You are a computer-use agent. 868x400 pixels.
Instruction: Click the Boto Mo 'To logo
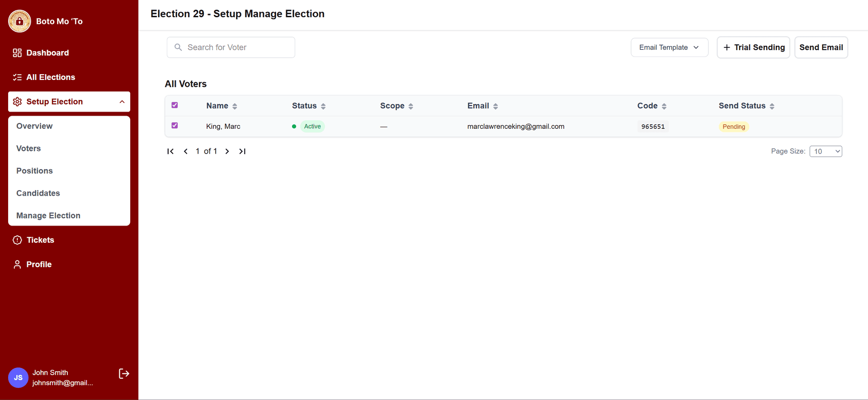click(x=19, y=21)
